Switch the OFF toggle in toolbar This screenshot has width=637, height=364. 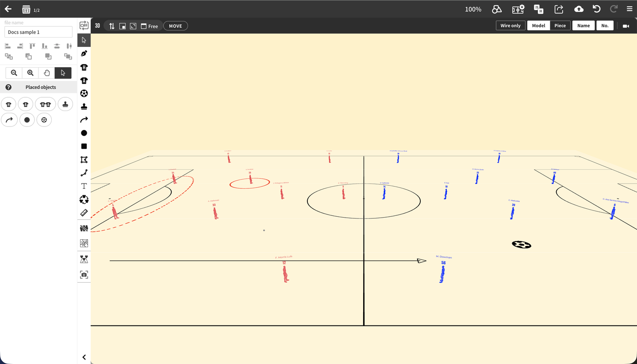tap(84, 26)
